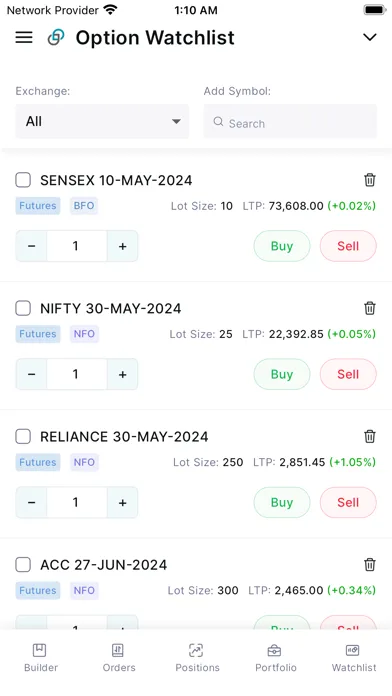Check the SENSEX 10-MAY-2024 checkbox
The image size is (392, 696).
pyautogui.click(x=23, y=180)
